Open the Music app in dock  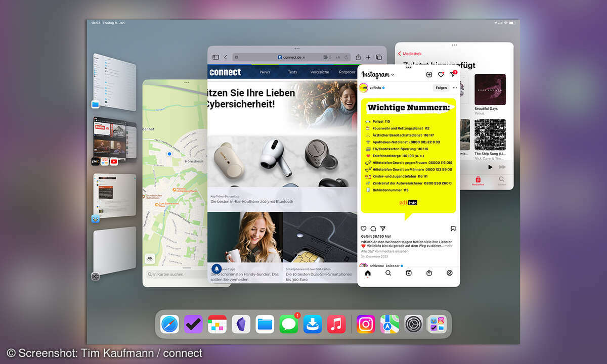click(x=336, y=324)
